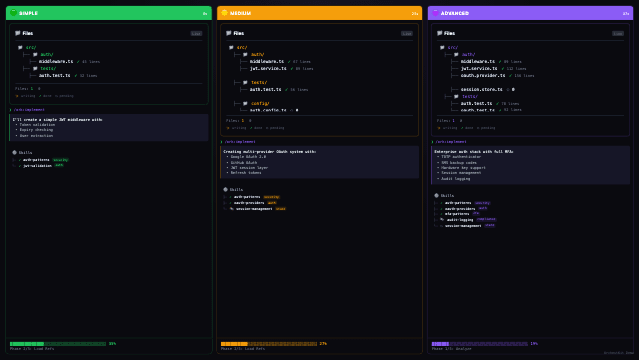Viewport: 639px width, 360px height.
Task: Click the Skills gear icon in ADVANCED column
Action: [x=436, y=196]
